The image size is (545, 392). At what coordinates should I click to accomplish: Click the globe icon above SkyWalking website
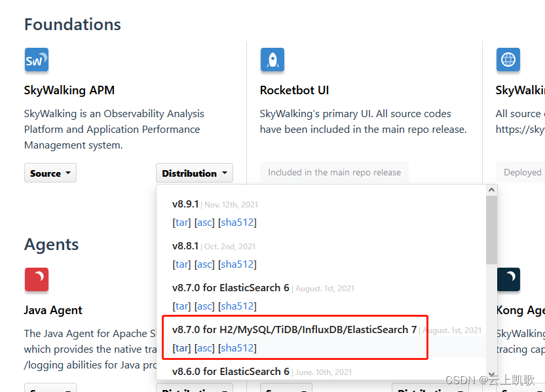(x=508, y=60)
